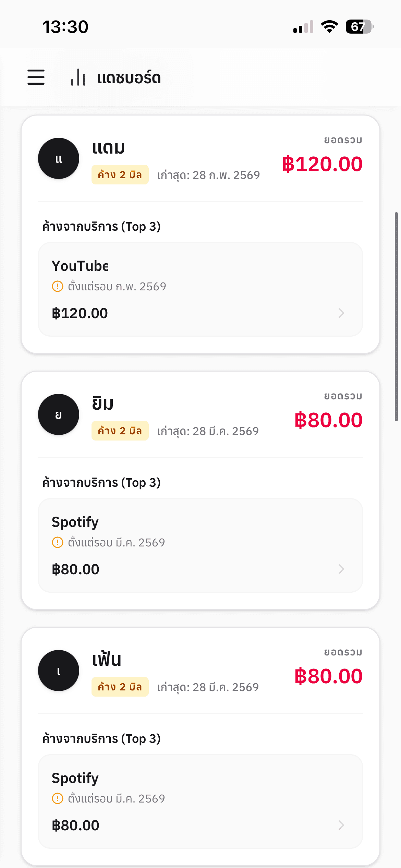The width and height of the screenshot is (401, 868).
Task: Open the hamburger menu
Action: click(x=36, y=77)
